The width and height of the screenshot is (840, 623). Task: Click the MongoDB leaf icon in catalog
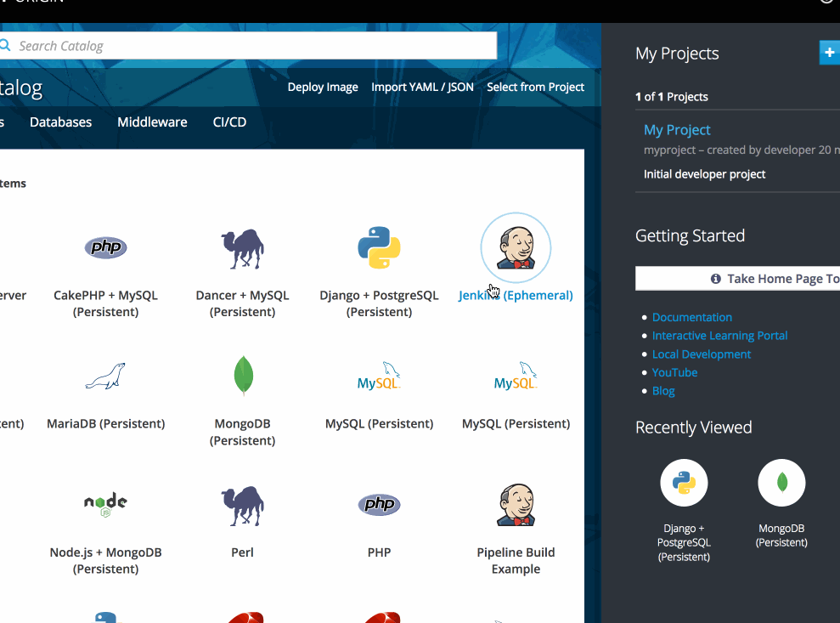pyautogui.click(x=243, y=376)
